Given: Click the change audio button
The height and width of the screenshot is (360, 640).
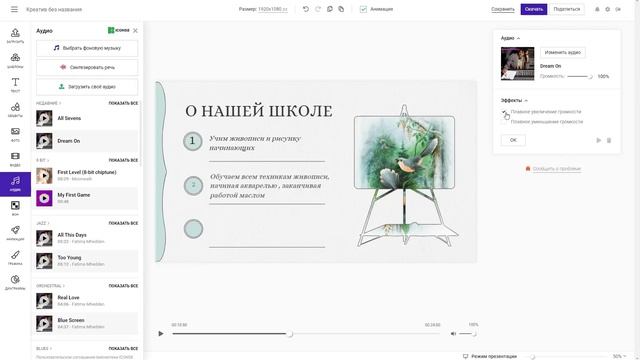Looking at the screenshot, I should click(x=562, y=53).
